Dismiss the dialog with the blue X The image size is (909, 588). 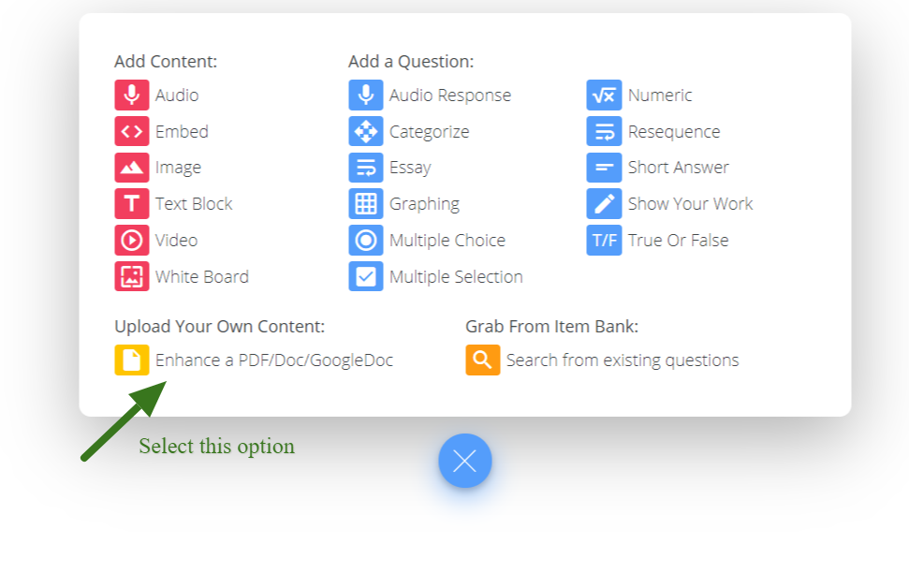[x=465, y=461]
